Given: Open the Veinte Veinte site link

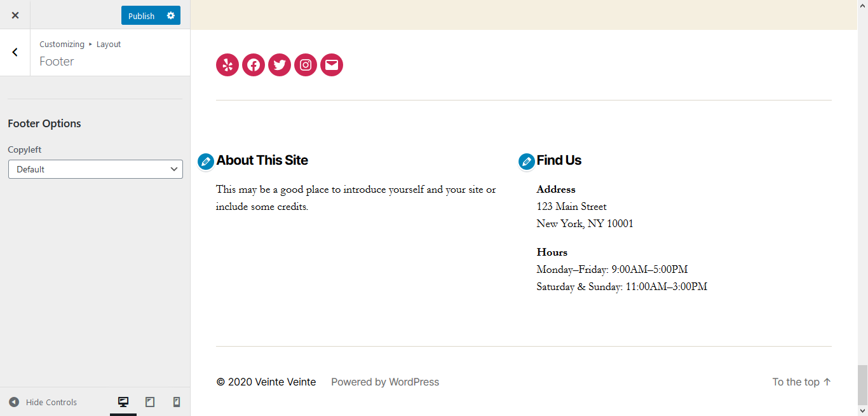Looking at the screenshot, I should tap(285, 382).
